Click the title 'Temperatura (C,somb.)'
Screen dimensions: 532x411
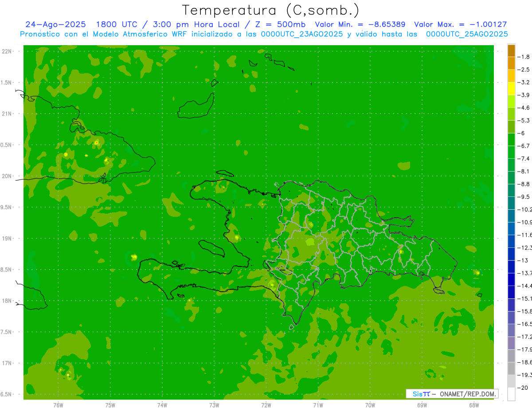(x=271, y=11)
